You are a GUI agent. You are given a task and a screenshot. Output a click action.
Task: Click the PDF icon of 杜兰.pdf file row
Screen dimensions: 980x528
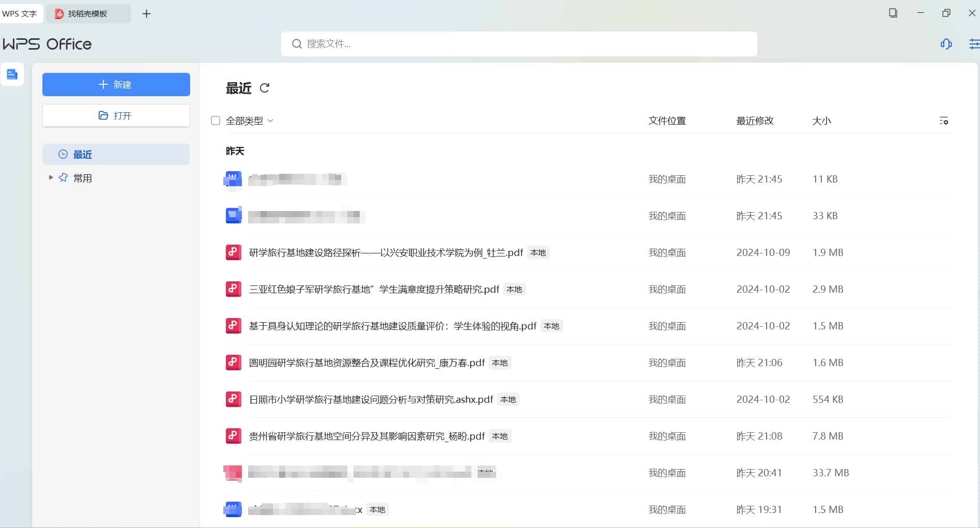pyautogui.click(x=233, y=252)
